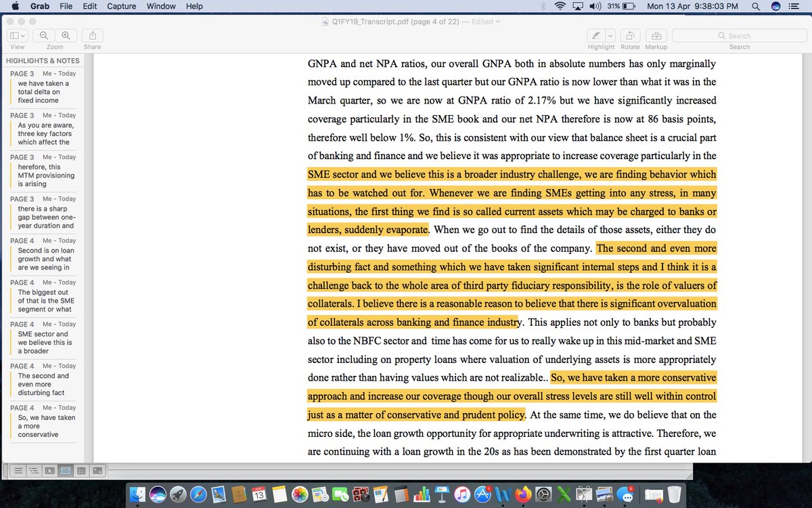Open the Help menu
This screenshot has width=812, height=508.
point(194,6)
